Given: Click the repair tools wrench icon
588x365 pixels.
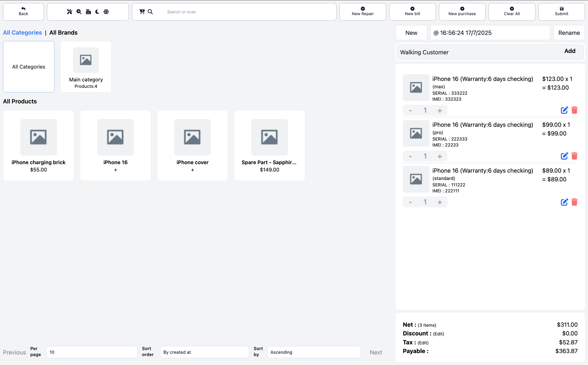Looking at the screenshot, I should [69, 12].
